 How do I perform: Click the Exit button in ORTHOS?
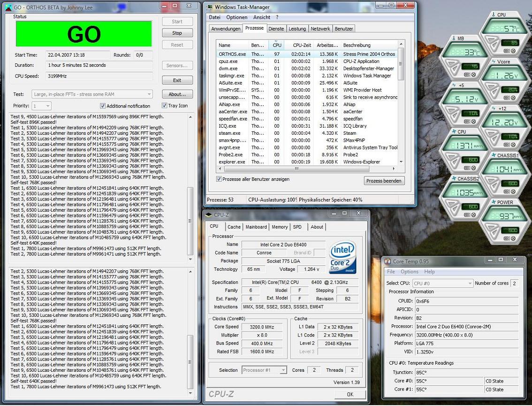pos(177,80)
